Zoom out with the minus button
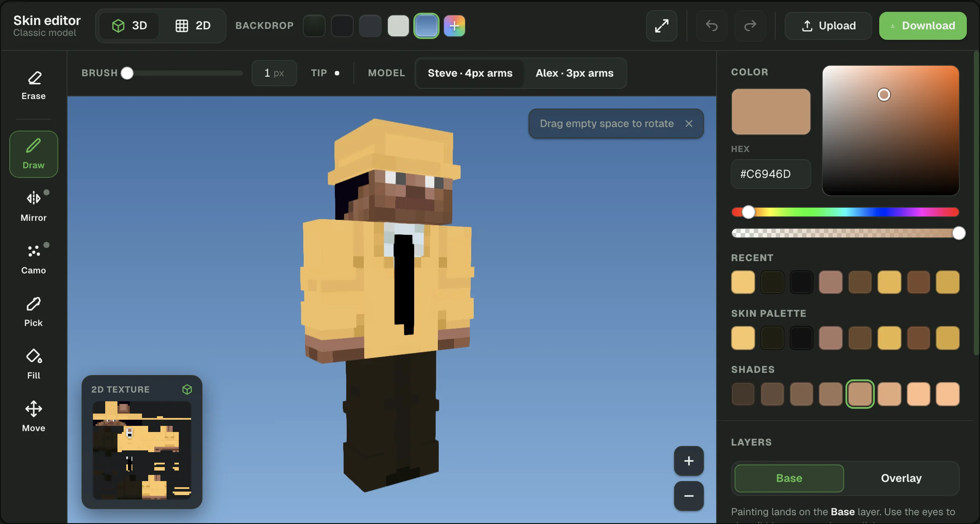The image size is (980, 524). 689,496
